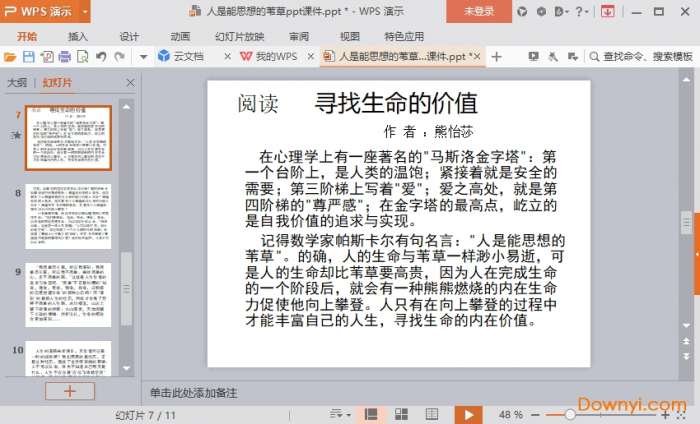The image size is (700, 424).
Task: Click the thumbnail pane scrollbar handle
Action: pyautogui.click(x=126, y=289)
